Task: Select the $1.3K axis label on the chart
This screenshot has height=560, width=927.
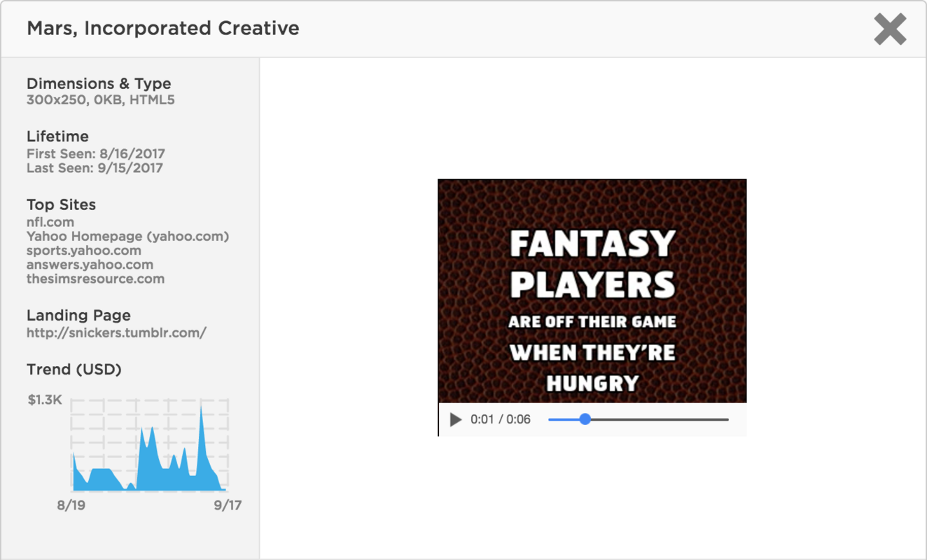Action: click(46, 399)
